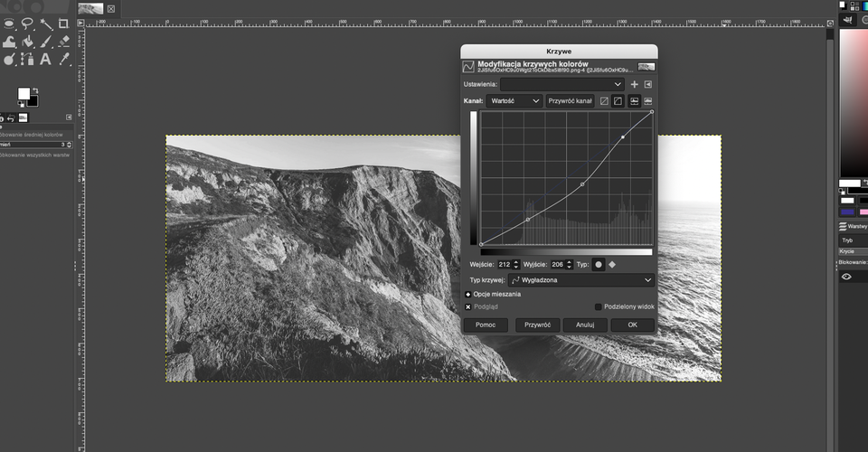Click the Curves dialog image thumbnail
Screen dimensions: 868x452
click(646, 66)
